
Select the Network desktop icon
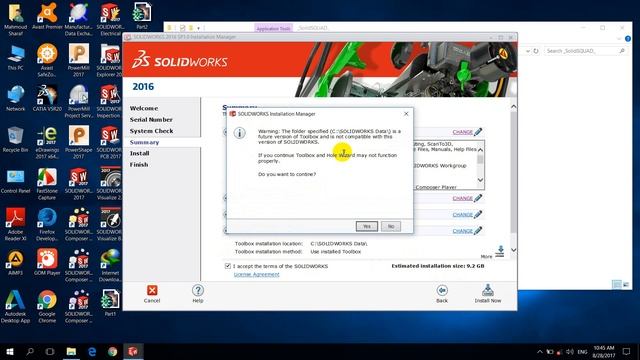15,98
